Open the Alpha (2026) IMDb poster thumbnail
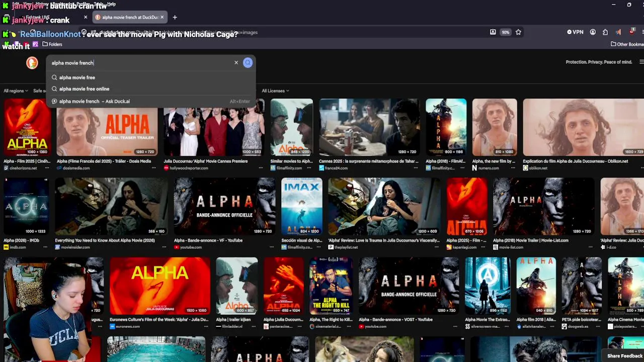Screen dimensions: 644x362 tap(26, 206)
